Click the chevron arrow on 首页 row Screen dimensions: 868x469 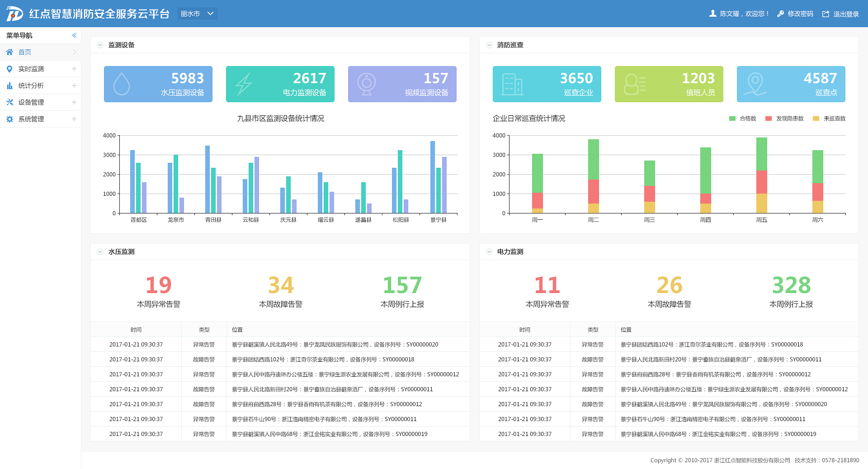(x=75, y=52)
